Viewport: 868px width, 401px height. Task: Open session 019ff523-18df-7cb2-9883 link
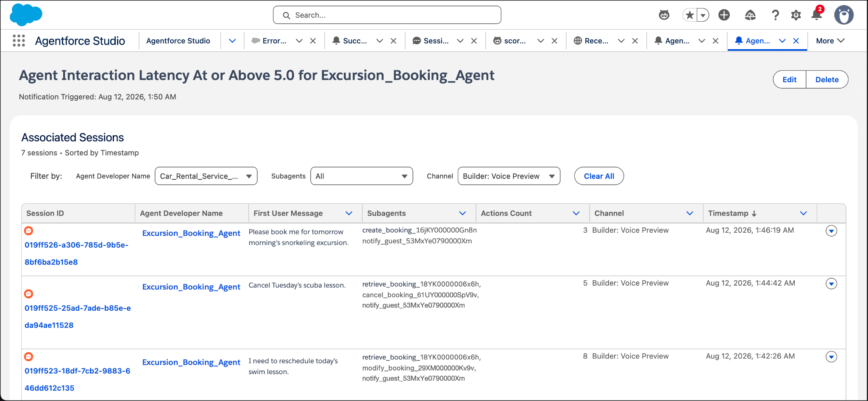(x=78, y=379)
